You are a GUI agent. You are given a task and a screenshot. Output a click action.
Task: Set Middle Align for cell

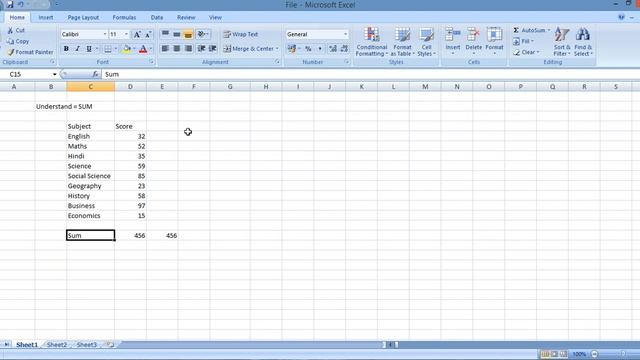[176, 34]
